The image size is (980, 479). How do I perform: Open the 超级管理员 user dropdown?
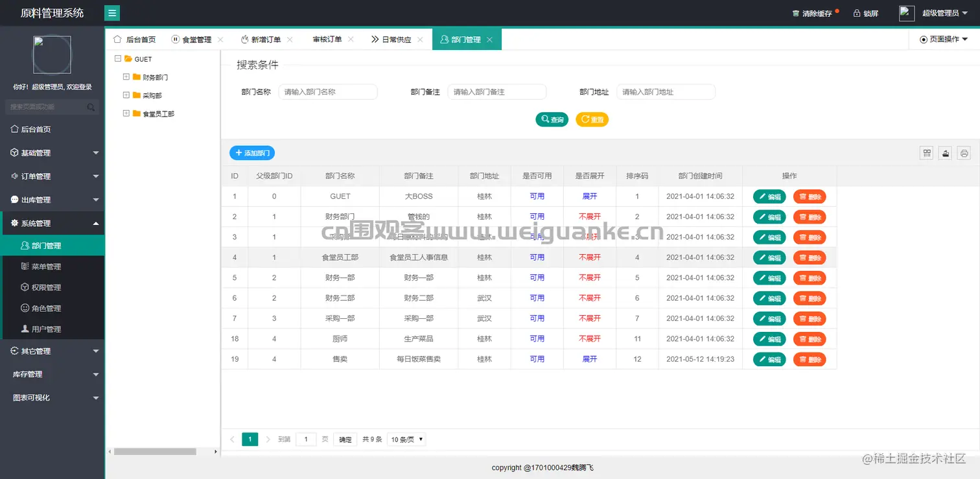coord(944,14)
